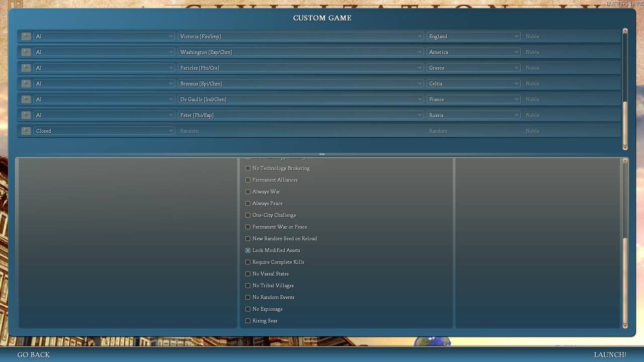644x362 pixels.
Task: Open the Closed slot status dropdown
Action: [x=104, y=131]
